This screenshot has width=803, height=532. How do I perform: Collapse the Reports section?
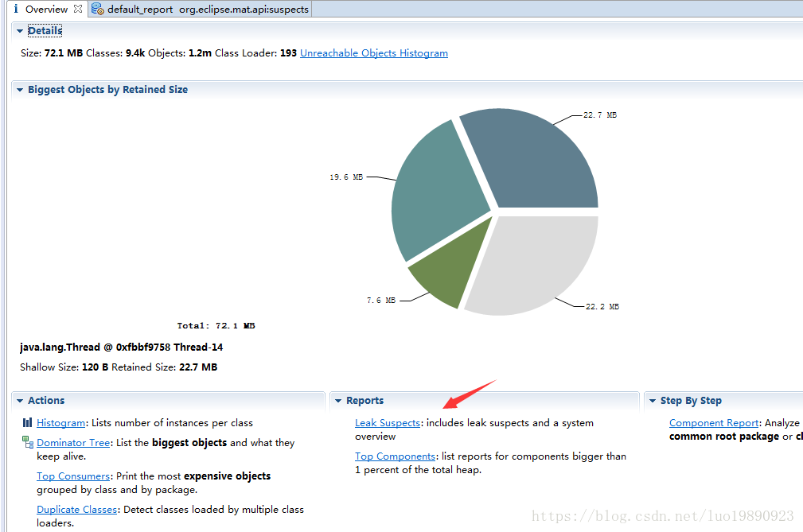click(338, 401)
